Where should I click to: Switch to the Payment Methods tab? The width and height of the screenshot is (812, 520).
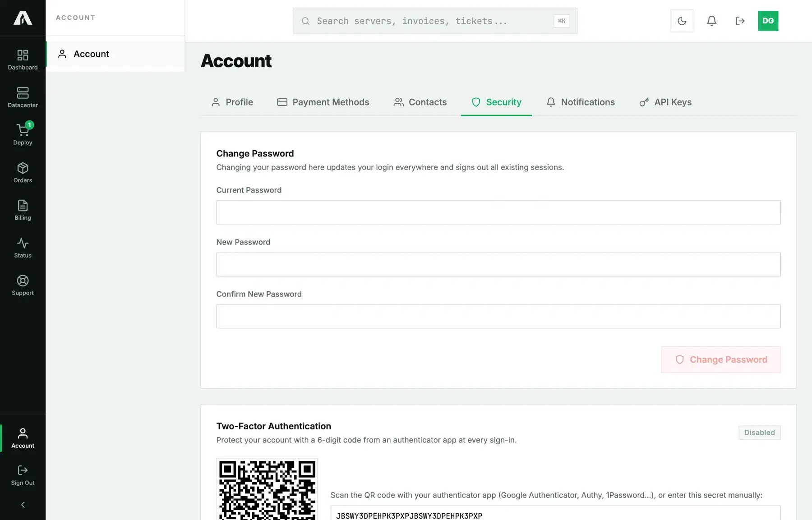323,102
